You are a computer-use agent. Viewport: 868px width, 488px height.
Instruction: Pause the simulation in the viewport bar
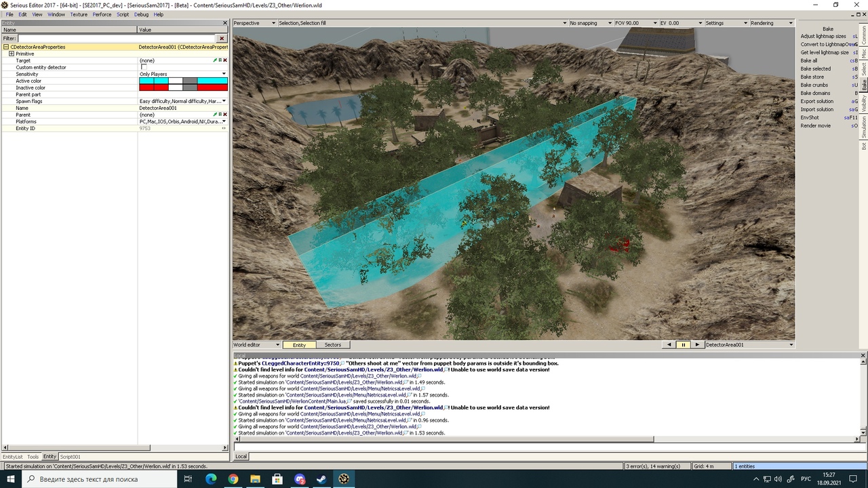pos(683,345)
